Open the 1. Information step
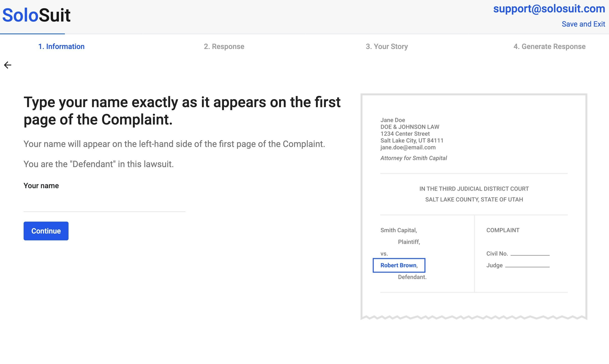 tap(61, 47)
